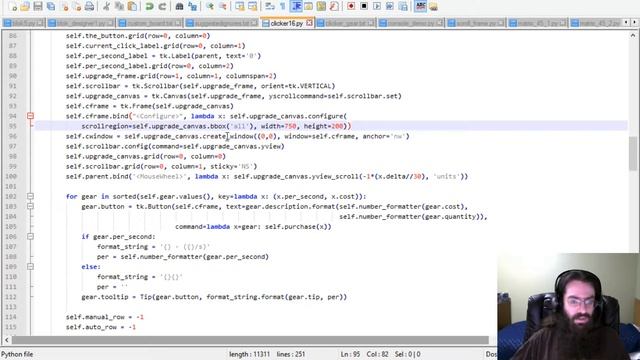
Task: Click line number 100 in the margin
Action: pos(11,176)
